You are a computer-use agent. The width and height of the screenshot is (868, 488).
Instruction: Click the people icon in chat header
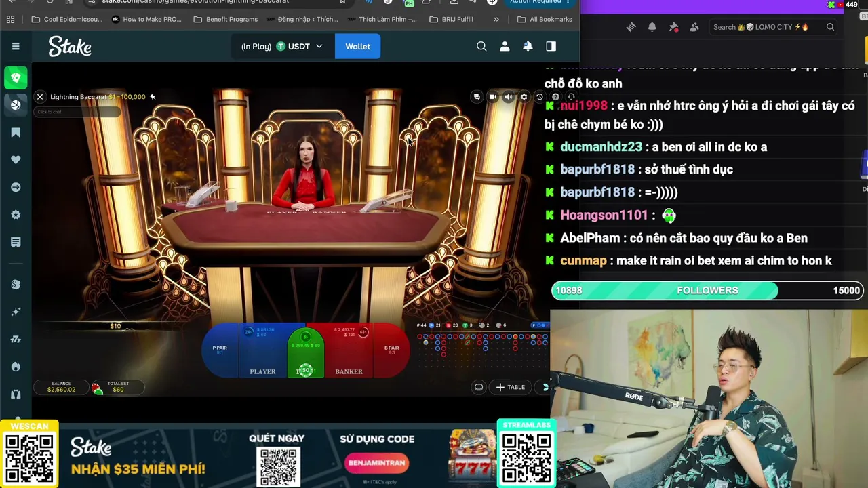click(694, 27)
